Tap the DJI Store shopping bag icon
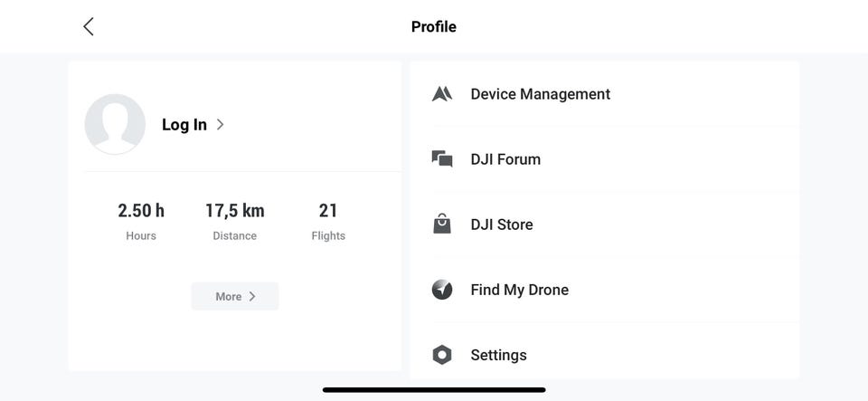 tap(442, 224)
